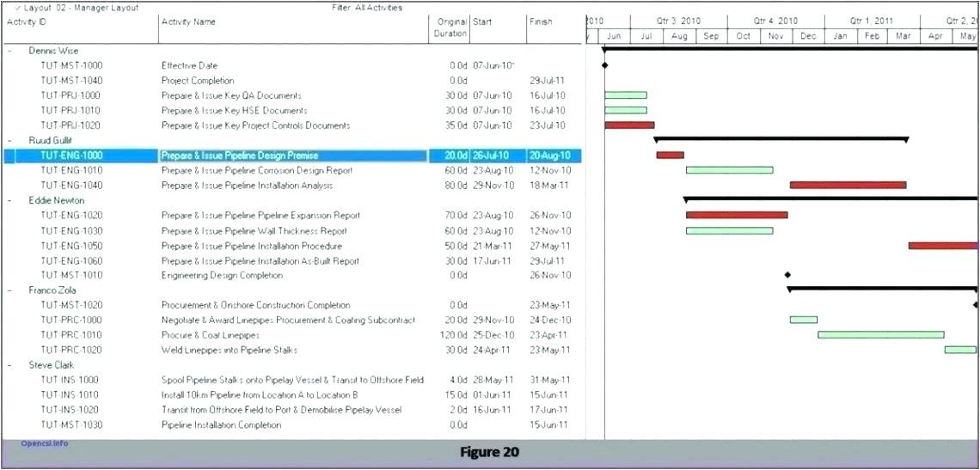The height and width of the screenshot is (470, 980).
Task: Sort by the Activity Name column header
Action: point(188,22)
